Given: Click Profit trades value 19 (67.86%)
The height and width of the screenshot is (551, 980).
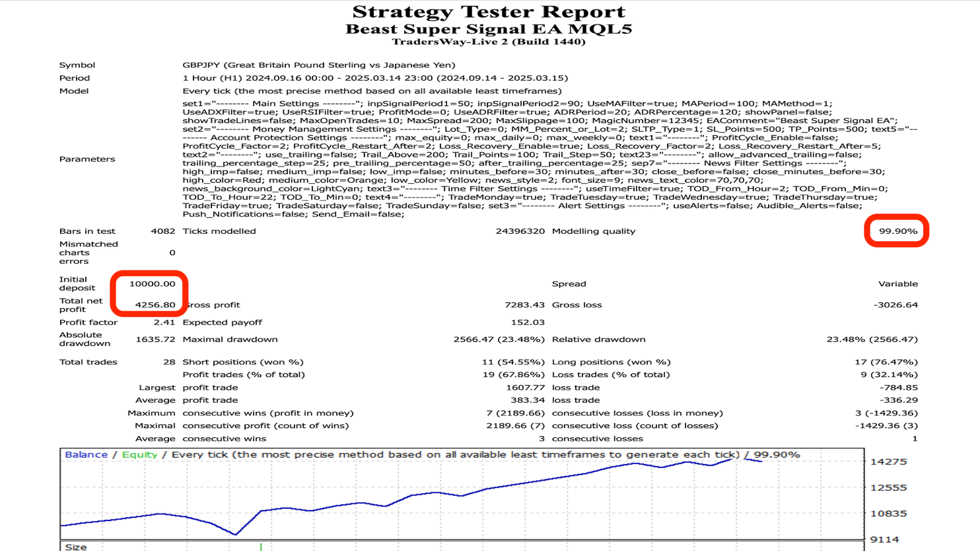Looking at the screenshot, I should [513, 375].
